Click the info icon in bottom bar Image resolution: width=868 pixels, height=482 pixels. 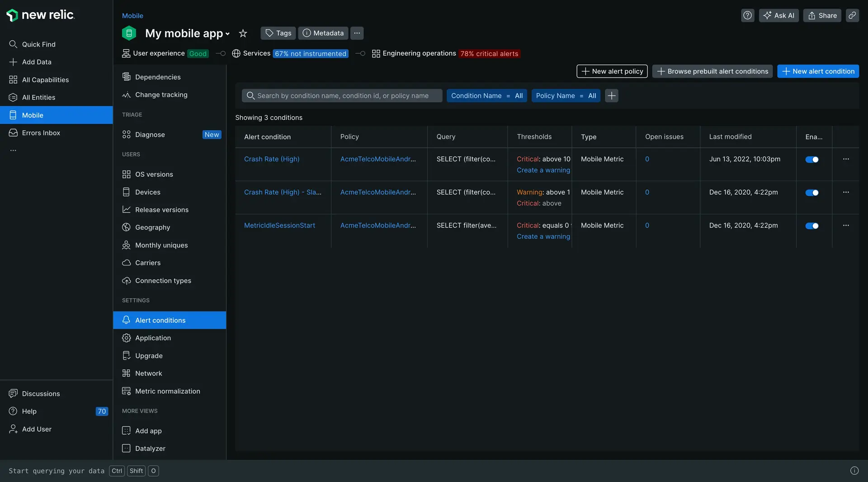coord(854,471)
